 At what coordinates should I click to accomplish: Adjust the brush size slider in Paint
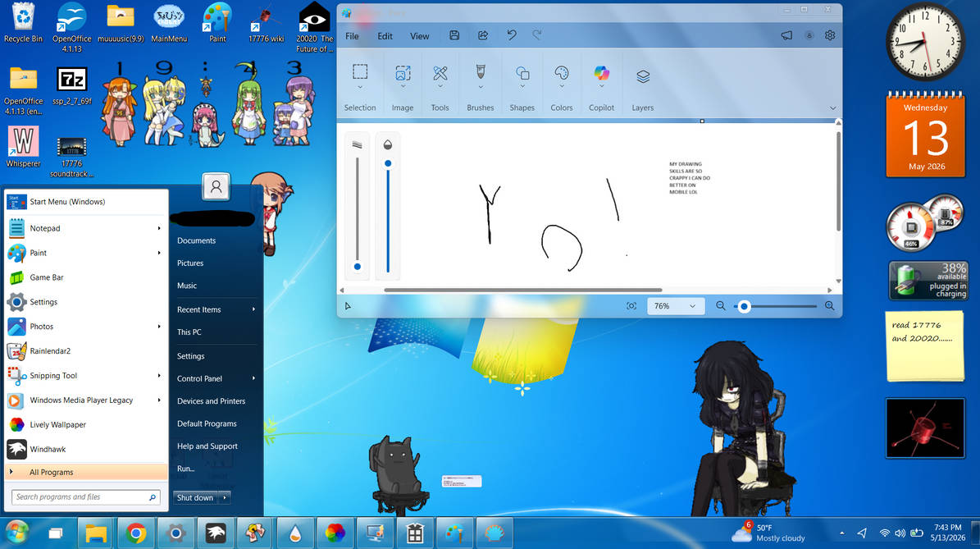tap(358, 267)
